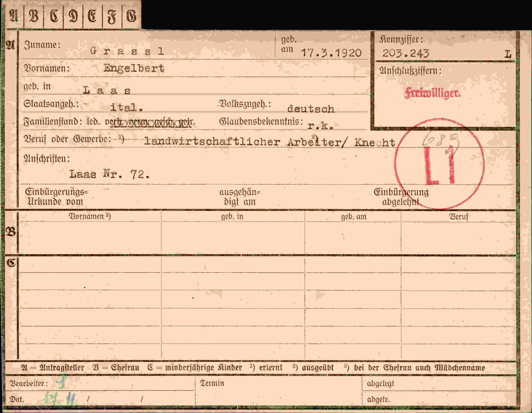This screenshot has width=532, height=413.
Task: Click the 'Einbürgerung abgelehnt' label
Action: [x=401, y=197]
